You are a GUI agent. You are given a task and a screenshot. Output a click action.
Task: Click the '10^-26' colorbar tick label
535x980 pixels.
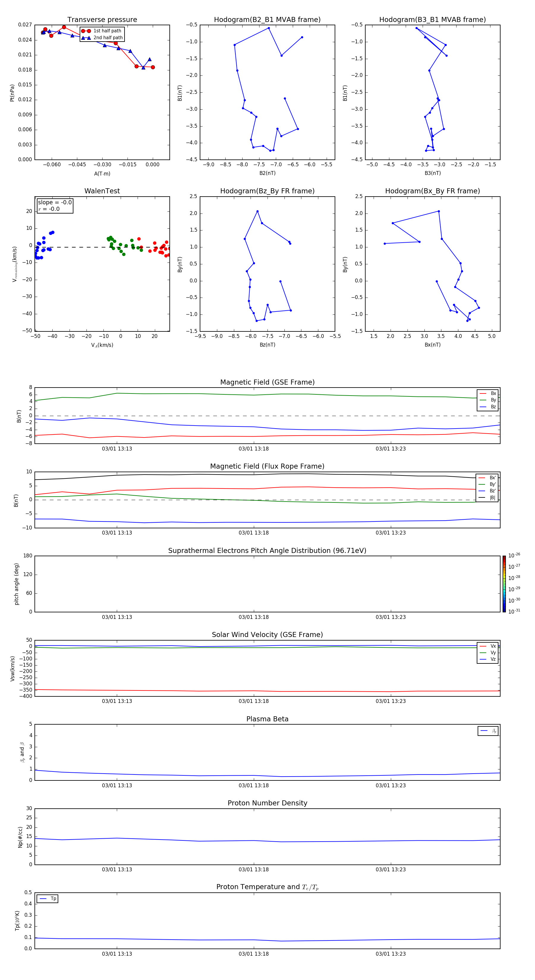514,555
